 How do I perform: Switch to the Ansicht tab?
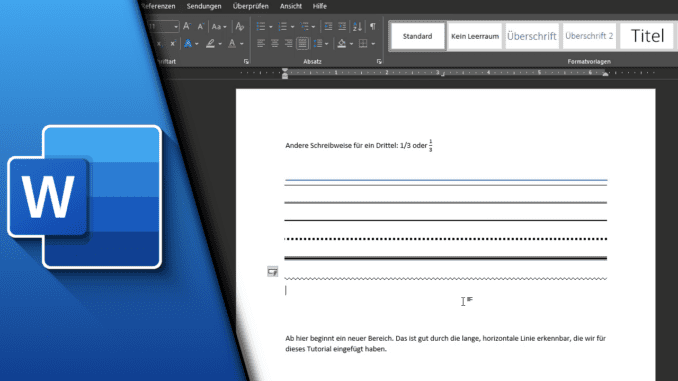[x=291, y=6]
